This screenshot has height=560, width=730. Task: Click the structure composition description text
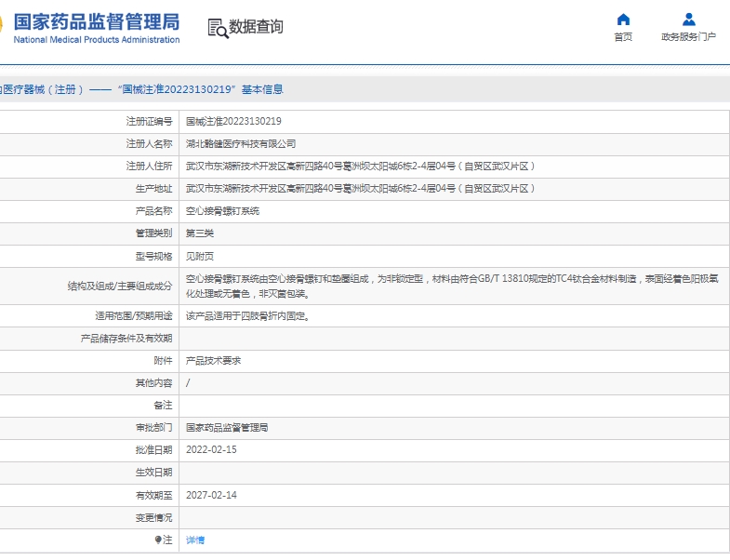coord(452,287)
